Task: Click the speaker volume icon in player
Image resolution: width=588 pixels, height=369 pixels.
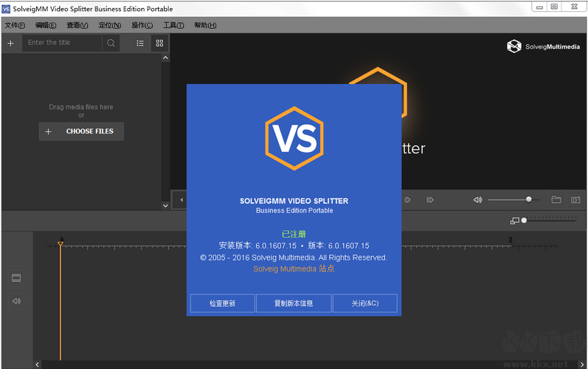Action: click(477, 200)
